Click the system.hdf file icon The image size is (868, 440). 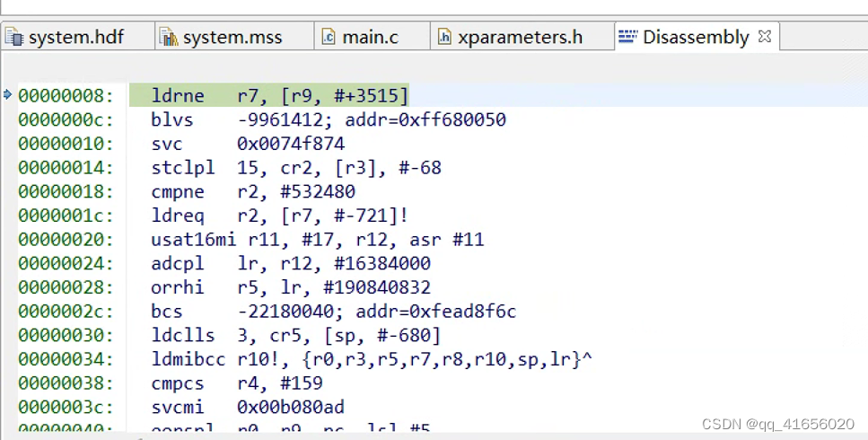tap(14, 37)
